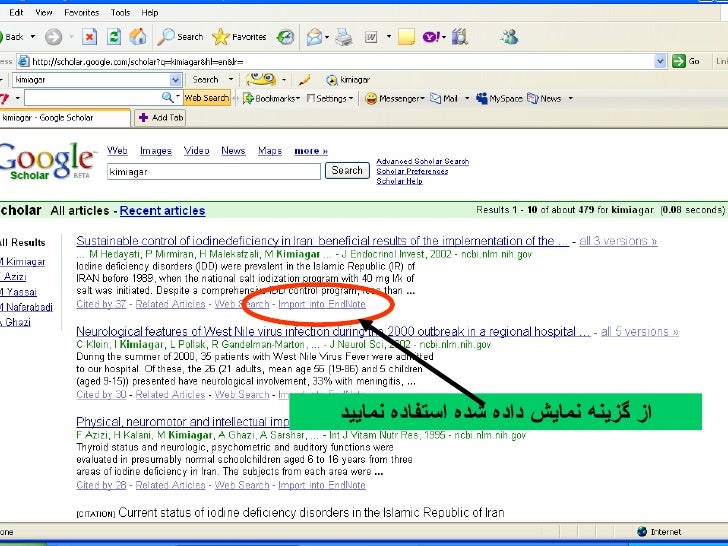Open Mail in Yahoo toolbar
The height and width of the screenshot is (546, 728).
(444, 98)
